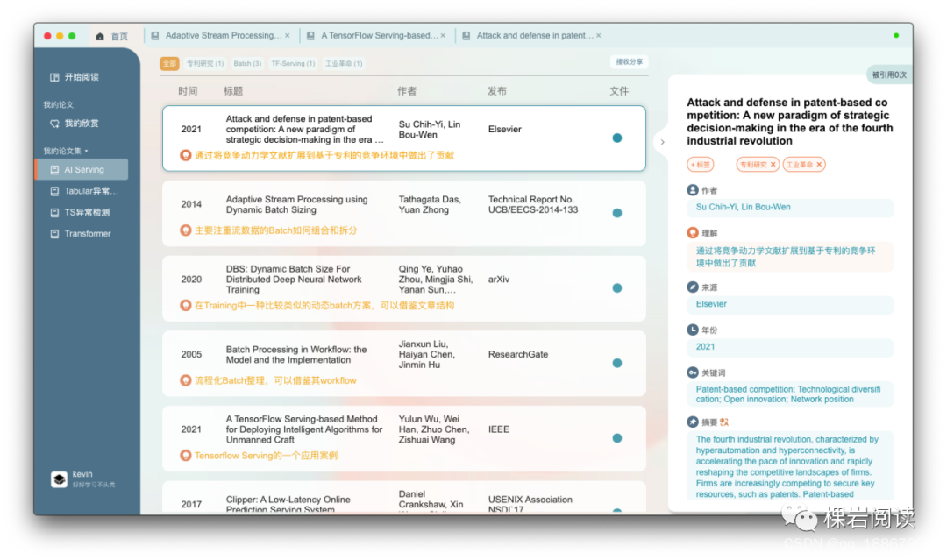
Task: Select the AI Serving collection
Action: pos(82,169)
